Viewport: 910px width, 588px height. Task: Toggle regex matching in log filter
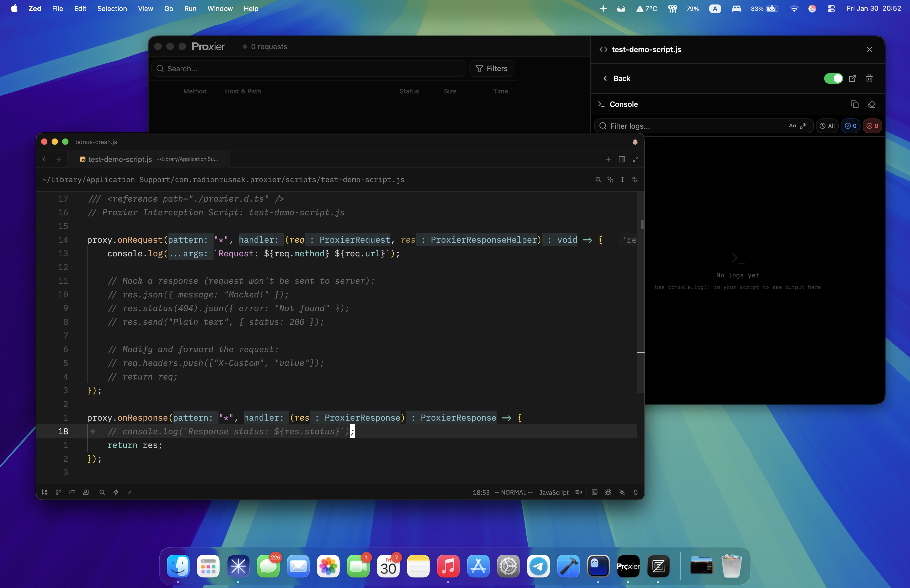pyautogui.click(x=803, y=126)
